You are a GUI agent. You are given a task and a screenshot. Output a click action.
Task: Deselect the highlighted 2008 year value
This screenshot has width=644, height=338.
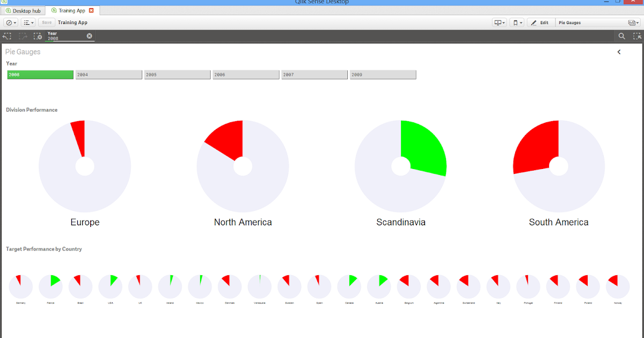tap(40, 74)
